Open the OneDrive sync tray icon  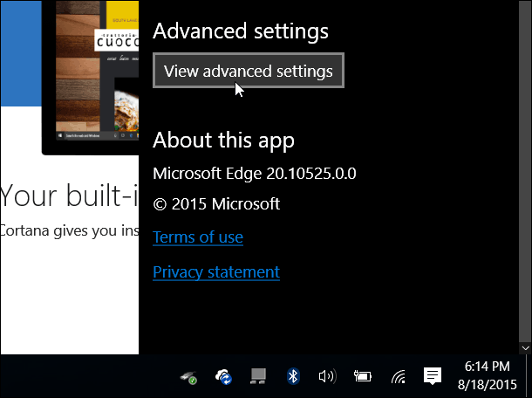(223, 376)
